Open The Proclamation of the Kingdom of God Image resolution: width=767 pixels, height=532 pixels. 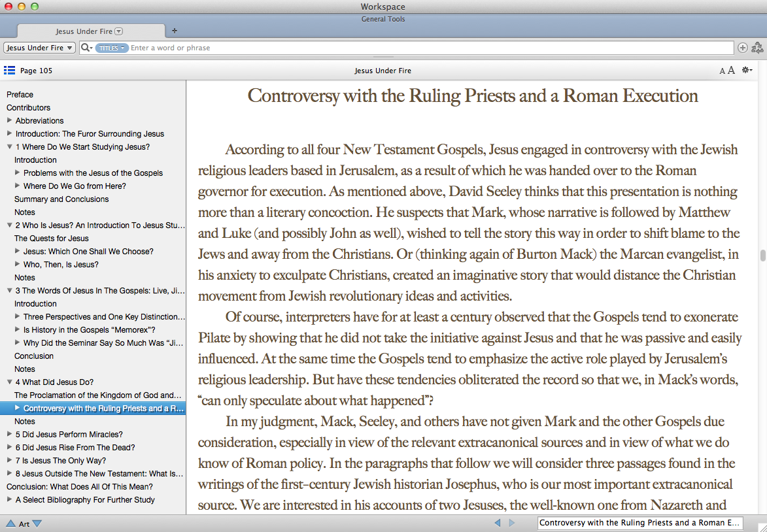pos(98,395)
